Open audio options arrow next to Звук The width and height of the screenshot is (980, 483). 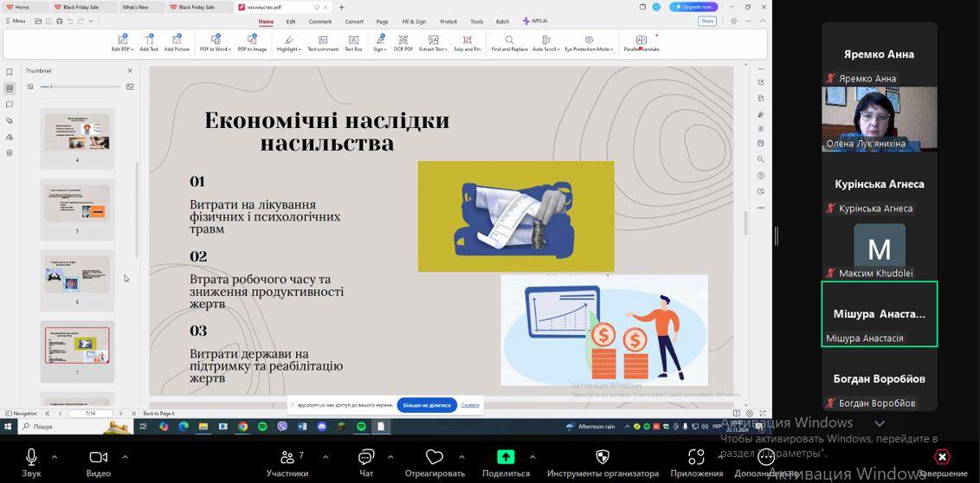pyautogui.click(x=55, y=456)
